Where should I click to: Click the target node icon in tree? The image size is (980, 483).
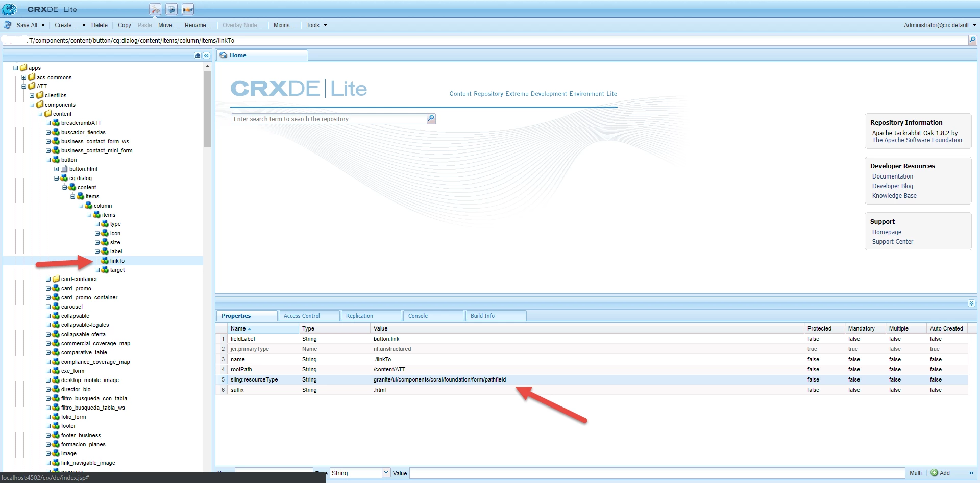pyautogui.click(x=105, y=270)
